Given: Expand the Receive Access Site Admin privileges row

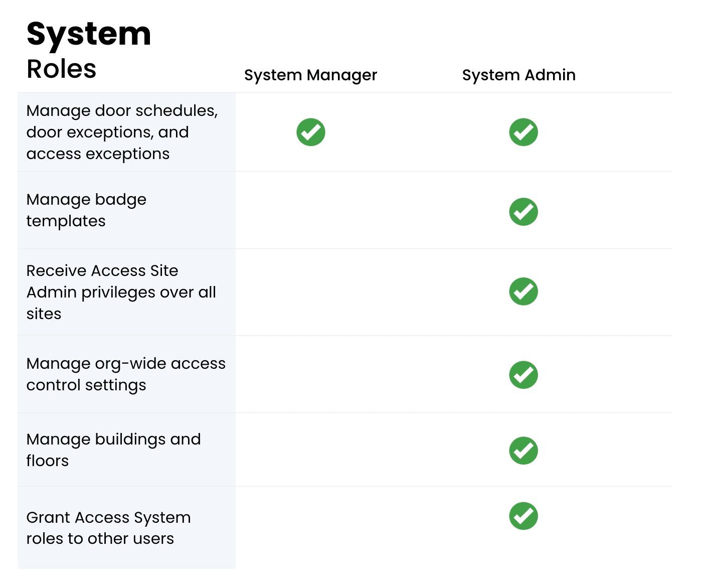Looking at the screenshot, I should point(125,291).
